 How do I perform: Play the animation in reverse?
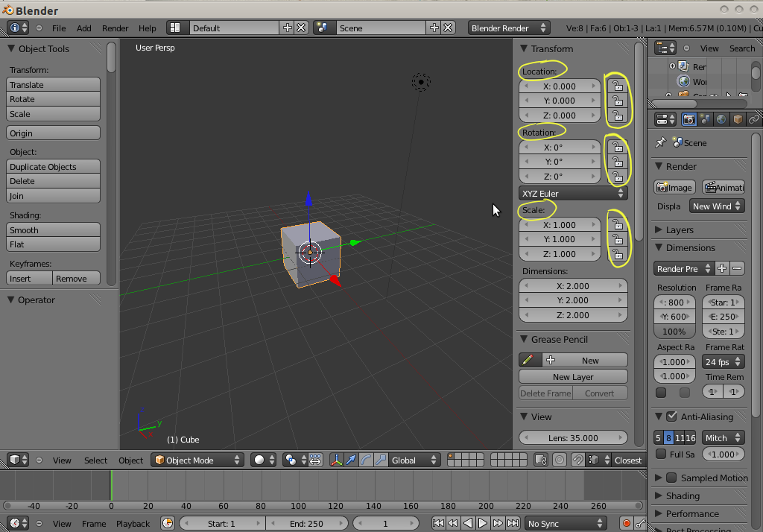468,523
